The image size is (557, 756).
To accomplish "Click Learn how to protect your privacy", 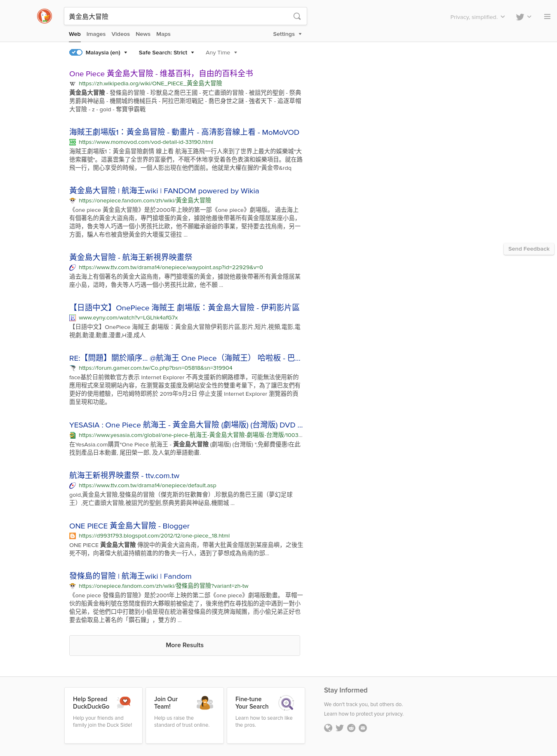I will click(364, 714).
